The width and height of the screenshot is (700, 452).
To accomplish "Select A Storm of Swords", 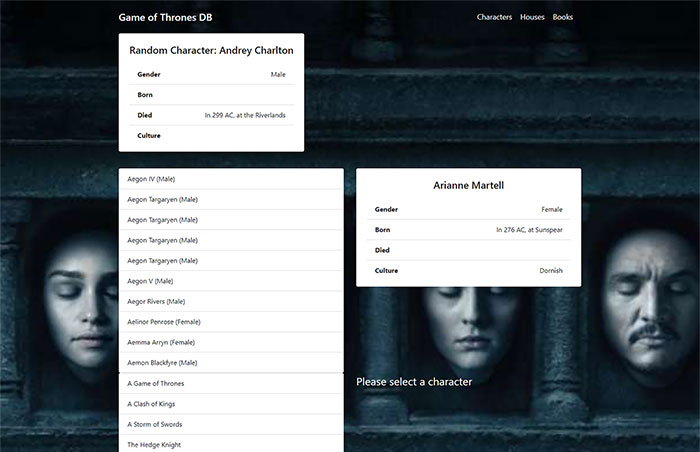I will click(x=231, y=424).
